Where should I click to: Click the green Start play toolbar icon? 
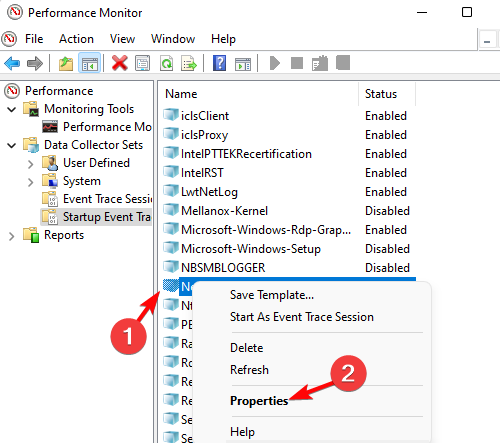click(275, 63)
